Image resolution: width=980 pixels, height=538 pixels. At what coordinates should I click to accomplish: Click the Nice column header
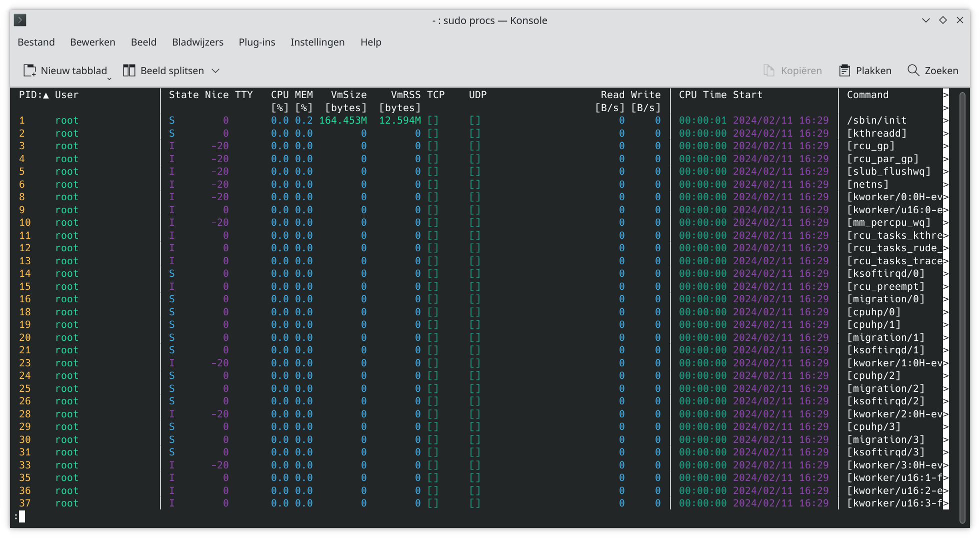[216, 95]
